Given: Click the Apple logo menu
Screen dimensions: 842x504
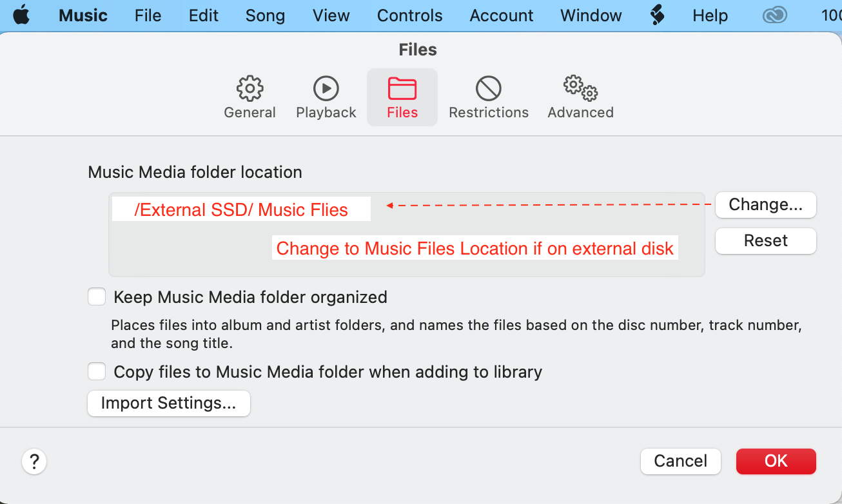Looking at the screenshot, I should point(21,15).
